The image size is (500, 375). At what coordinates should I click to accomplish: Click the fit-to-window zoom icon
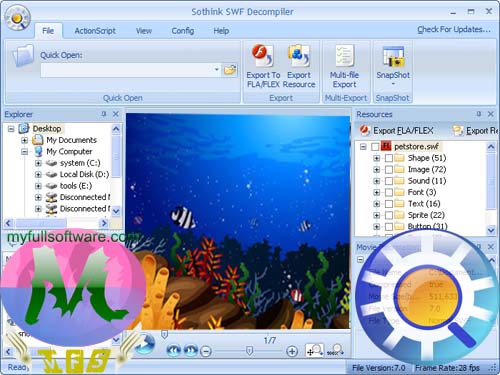tap(314, 350)
